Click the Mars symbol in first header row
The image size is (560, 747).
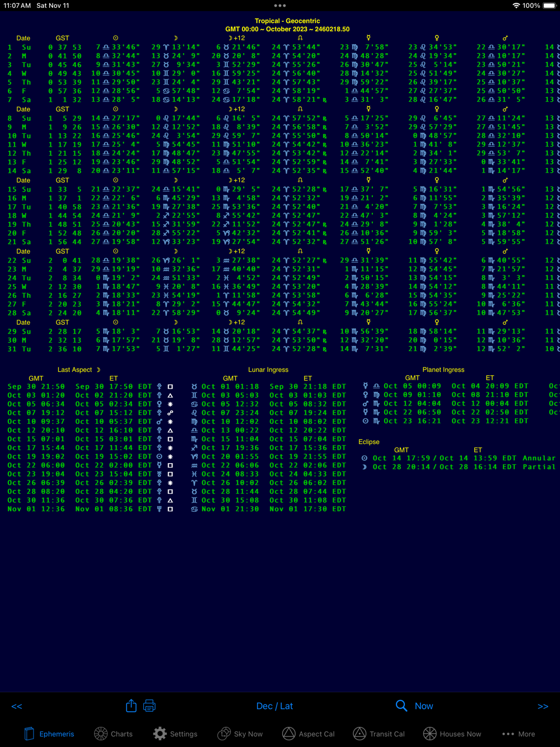point(505,38)
